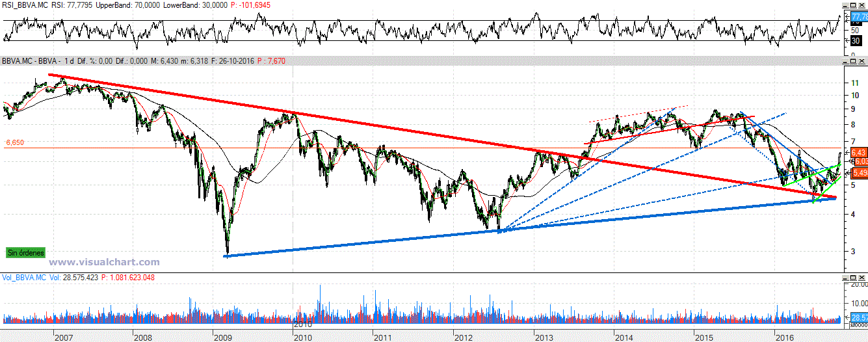Click the 2009 year label on time axis
Viewport: 868px width, 342px height.
tap(222, 337)
